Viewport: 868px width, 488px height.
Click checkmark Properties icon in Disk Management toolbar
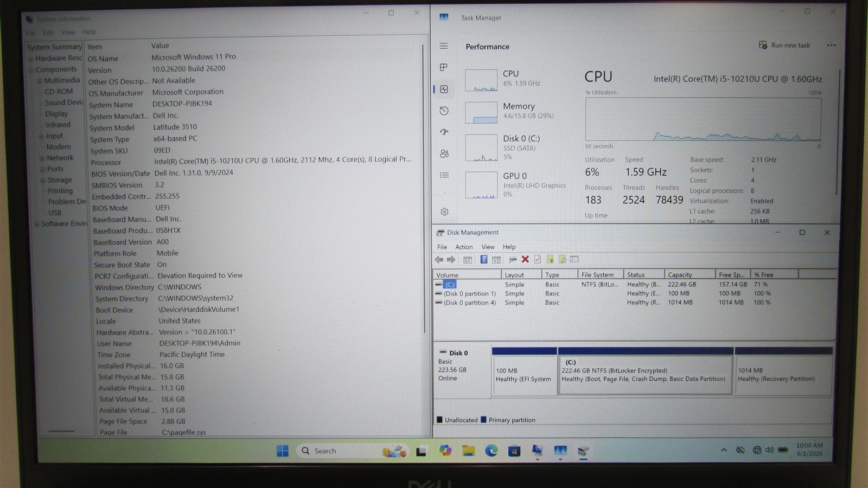[537, 260]
